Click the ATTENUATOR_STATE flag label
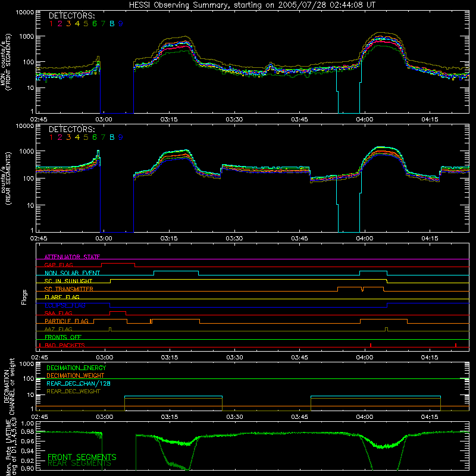Image resolution: width=476 pixels, height=476 pixels. (72, 257)
